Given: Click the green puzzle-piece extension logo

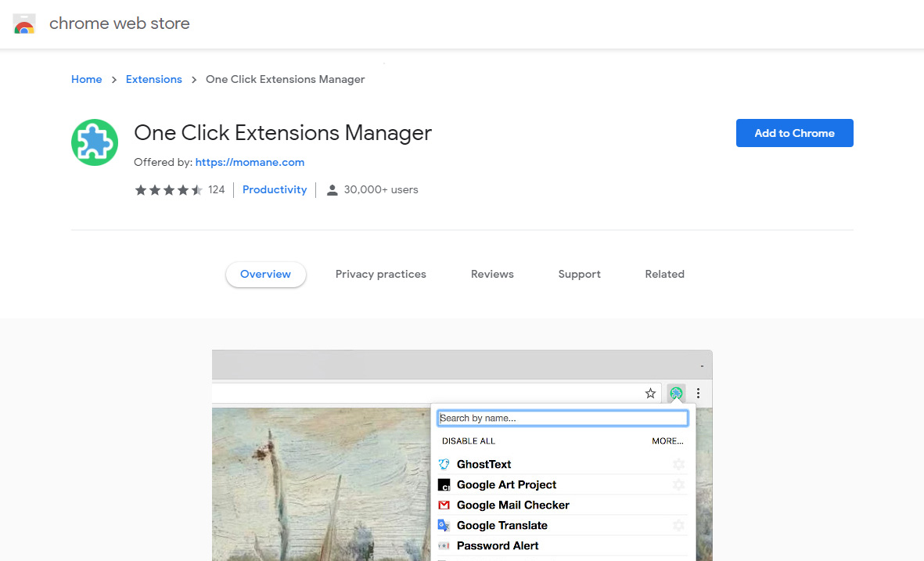Looking at the screenshot, I should (95, 142).
